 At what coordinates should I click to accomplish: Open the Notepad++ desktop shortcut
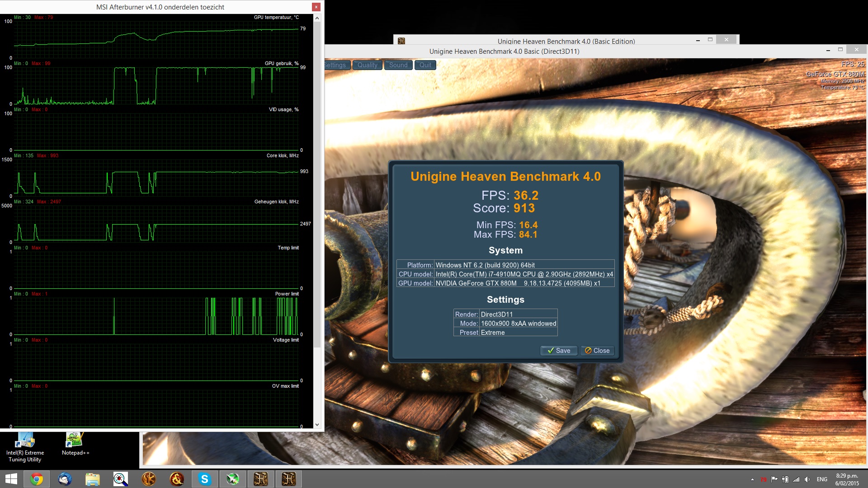[x=75, y=444]
